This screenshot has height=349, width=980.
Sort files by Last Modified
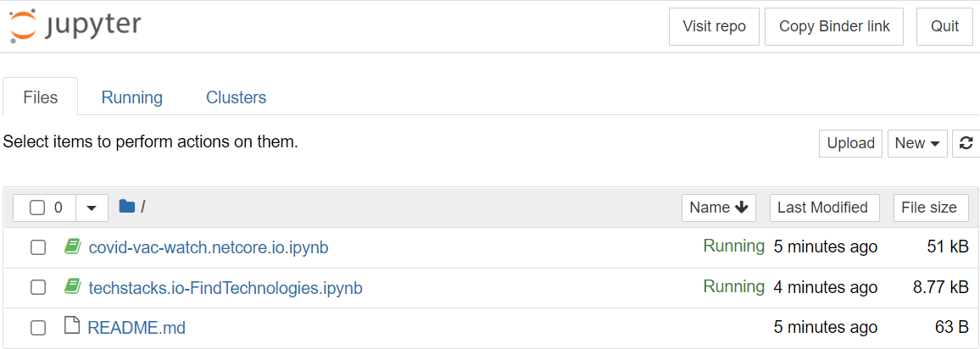point(822,208)
